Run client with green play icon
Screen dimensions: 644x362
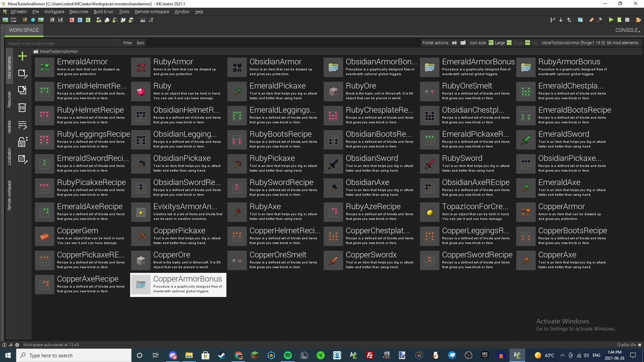pyautogui.click(x=611, y=20)
